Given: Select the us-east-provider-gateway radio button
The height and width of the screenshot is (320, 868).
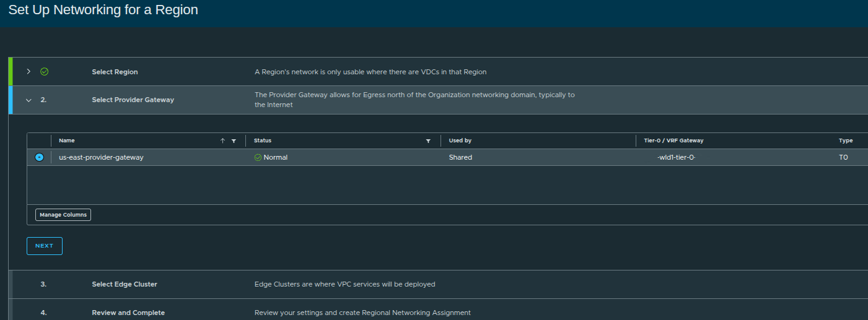Looking at the screenshot, I should pos(39,157).
